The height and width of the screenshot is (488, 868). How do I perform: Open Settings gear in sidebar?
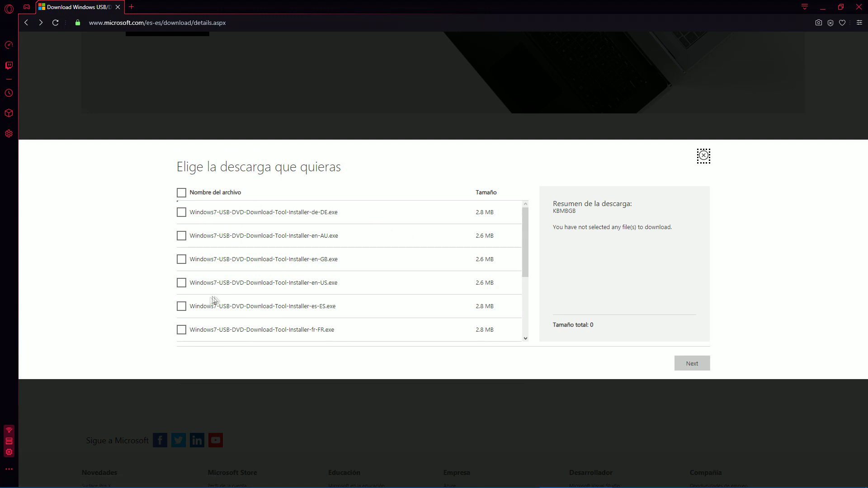tap(9, 134)
